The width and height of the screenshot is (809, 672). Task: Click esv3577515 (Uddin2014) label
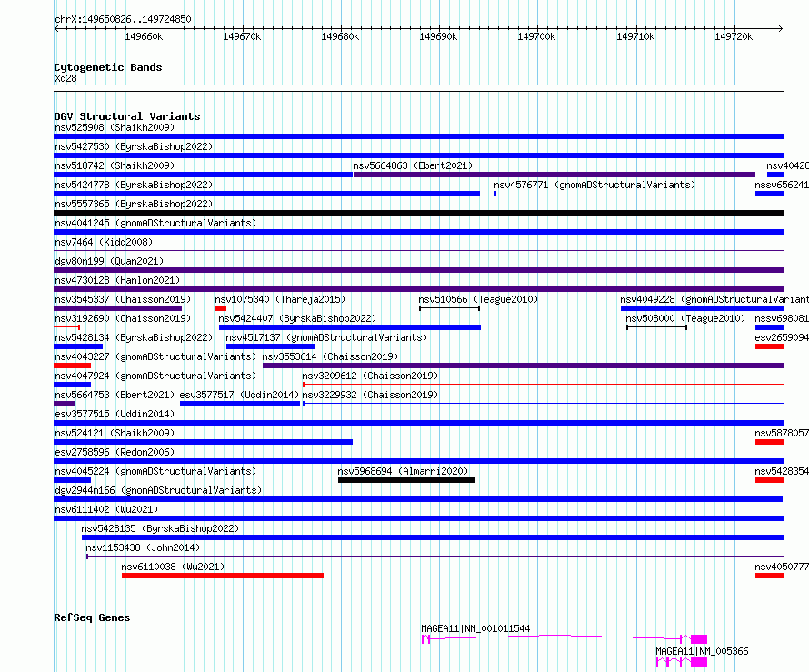point(115,414)
